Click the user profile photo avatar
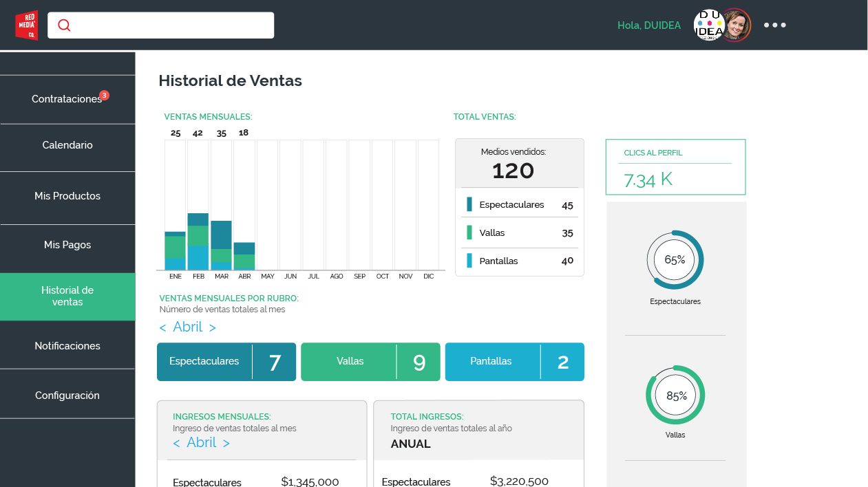Image resolution: width=868 pixels, height=487 pixels. (x=736, y=25)
